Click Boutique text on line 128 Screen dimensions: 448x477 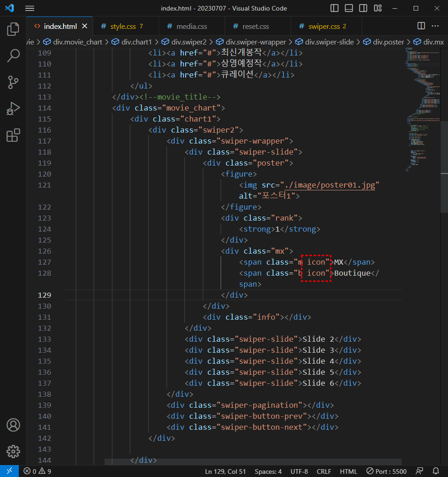coord(352,273)
